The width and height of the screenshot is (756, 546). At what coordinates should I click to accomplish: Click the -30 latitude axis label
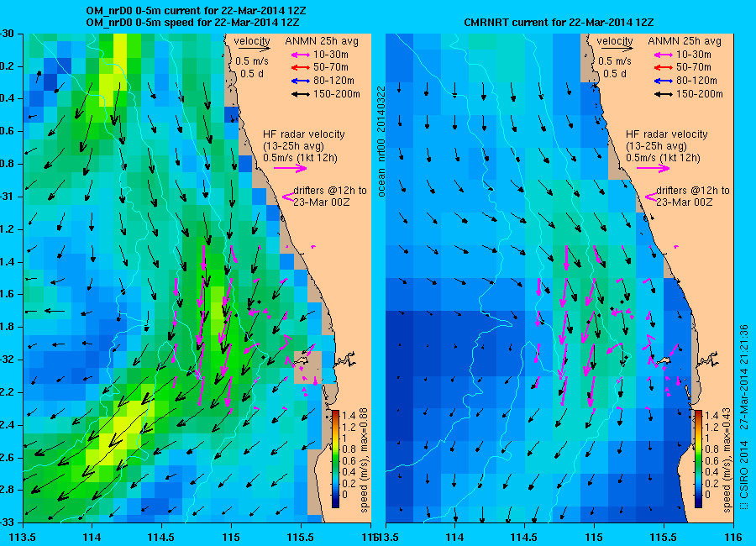(x=7, y=34)
